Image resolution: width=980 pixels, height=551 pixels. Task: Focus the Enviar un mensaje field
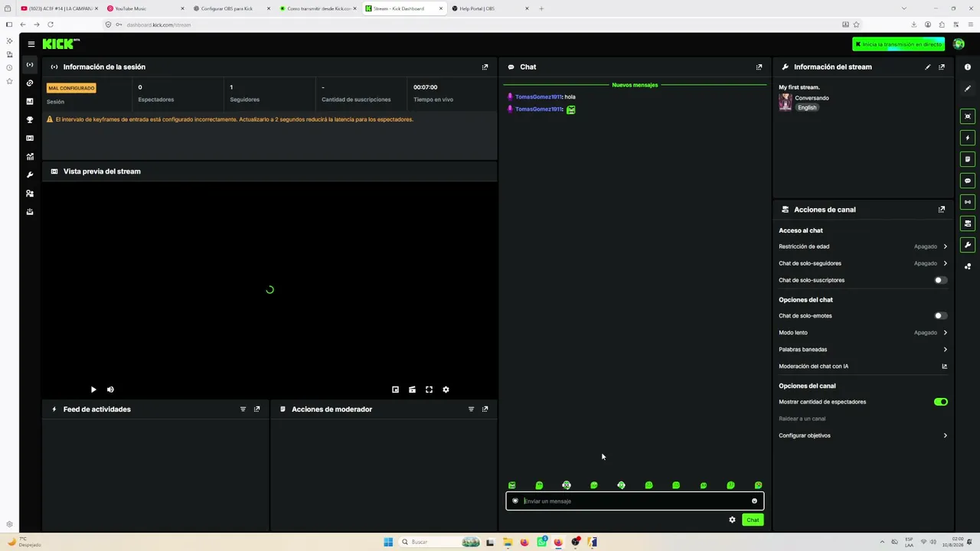coord(635,501)
